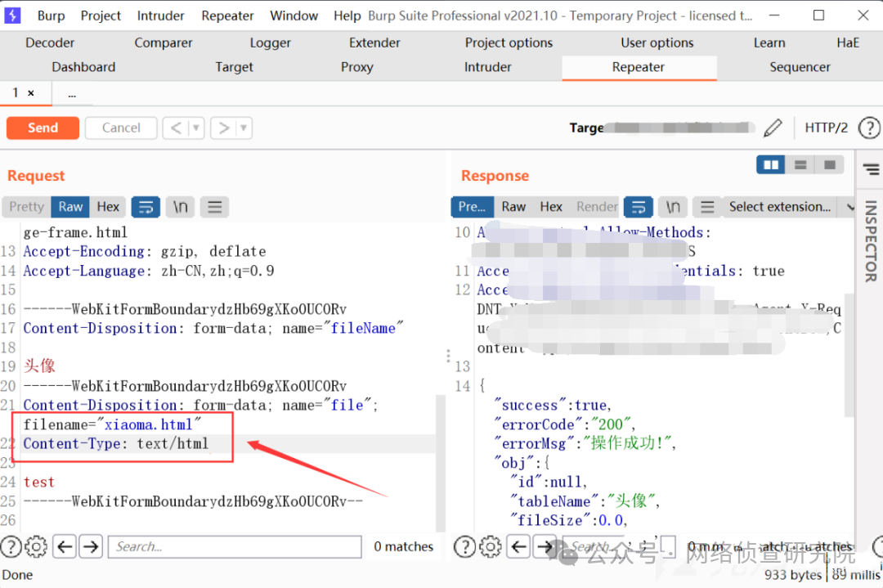Set tabbed combined layout
Viewport: 883px width, 588px height.
(x=830, y=165)
